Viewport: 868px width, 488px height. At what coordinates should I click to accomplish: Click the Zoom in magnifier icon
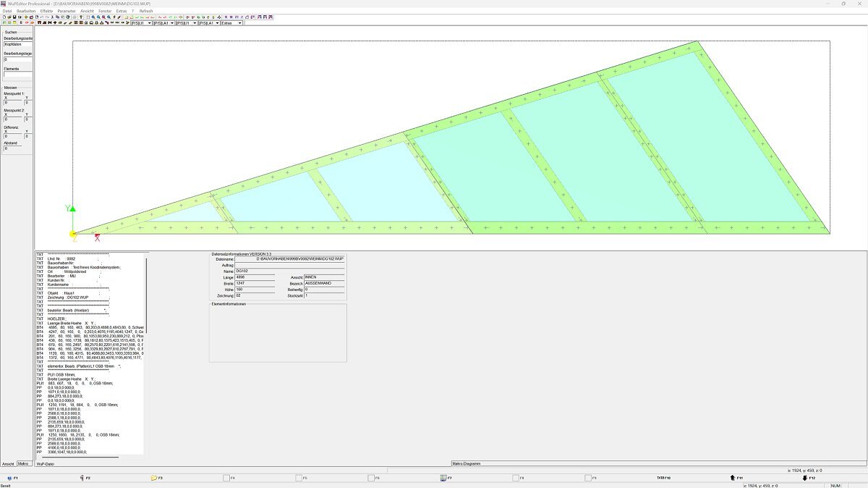tap(93, 16)
